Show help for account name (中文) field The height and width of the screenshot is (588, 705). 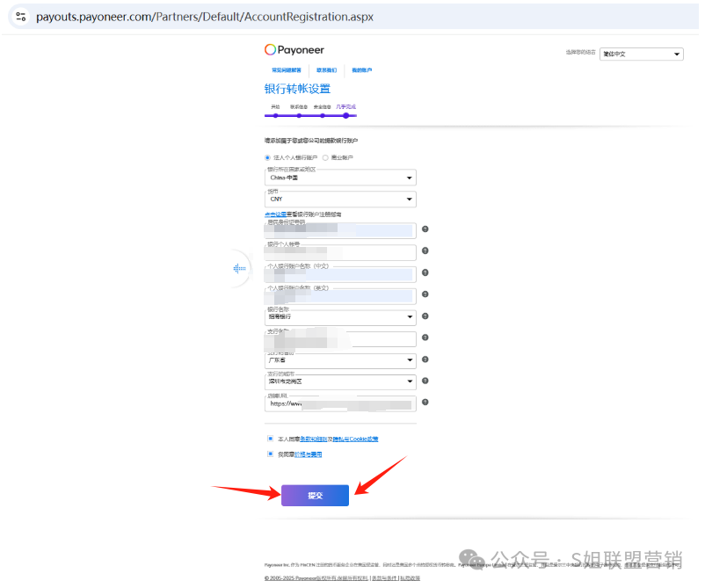point(425,272)
